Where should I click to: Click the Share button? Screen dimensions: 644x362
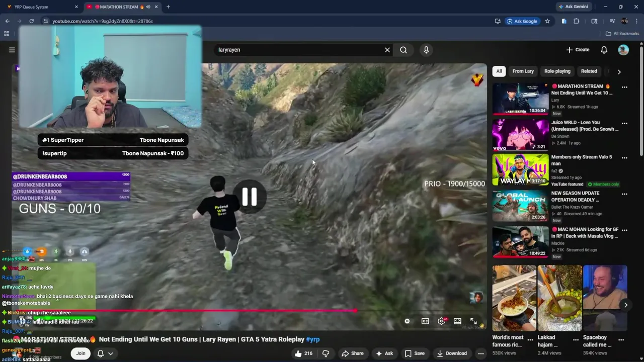[352, 353]
